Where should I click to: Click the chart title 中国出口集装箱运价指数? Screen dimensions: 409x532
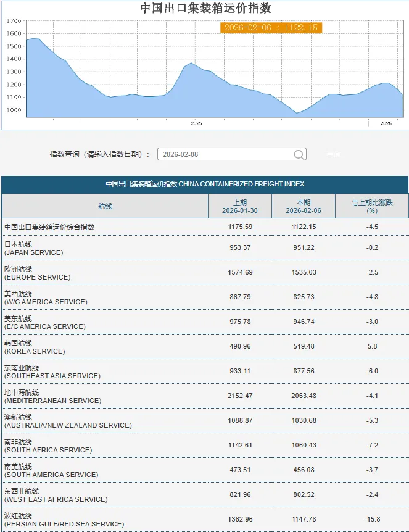(205, 8)
